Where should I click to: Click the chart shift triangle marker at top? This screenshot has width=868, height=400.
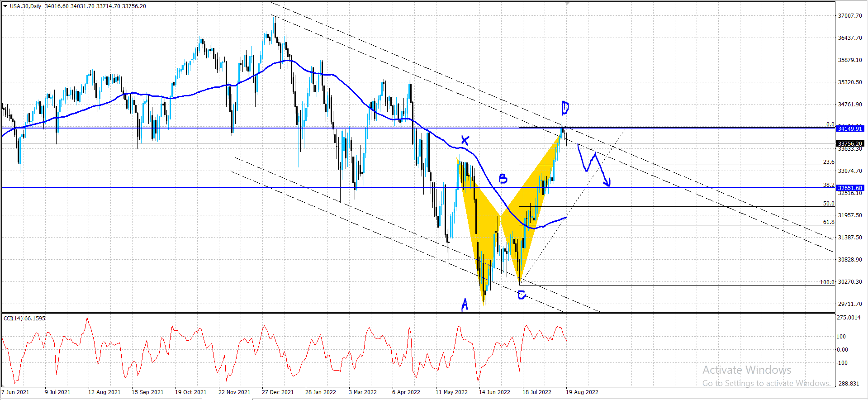pos(567,3)
